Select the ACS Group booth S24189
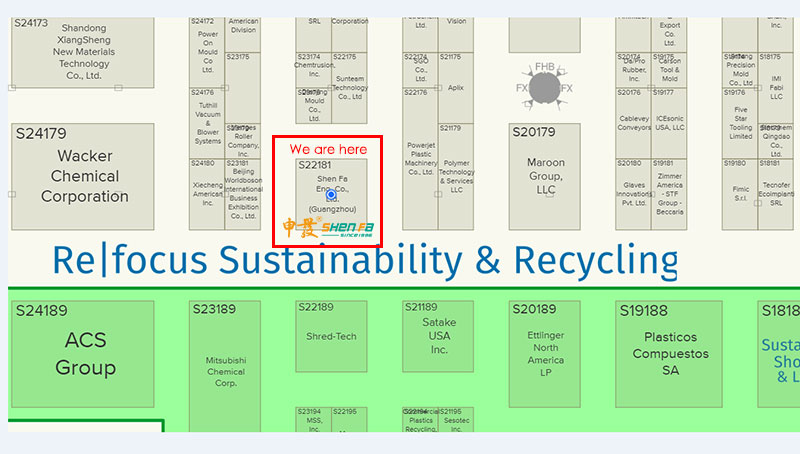 click(85, 353)
